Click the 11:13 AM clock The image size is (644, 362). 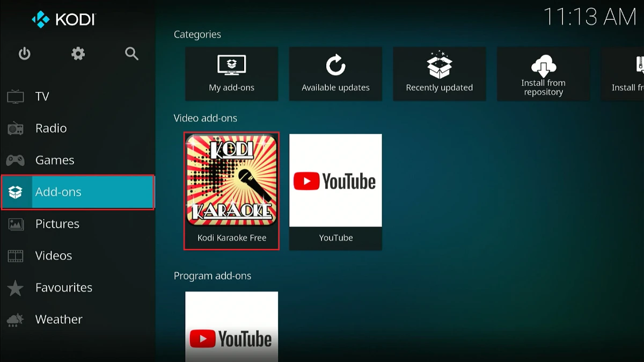(590, 17)
